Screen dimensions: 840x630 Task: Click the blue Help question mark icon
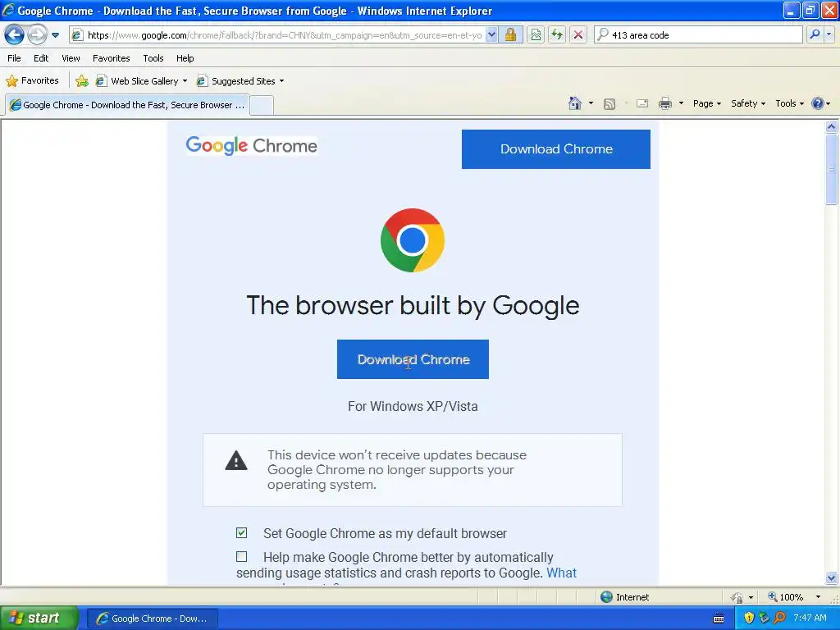[x=818, y=103]
